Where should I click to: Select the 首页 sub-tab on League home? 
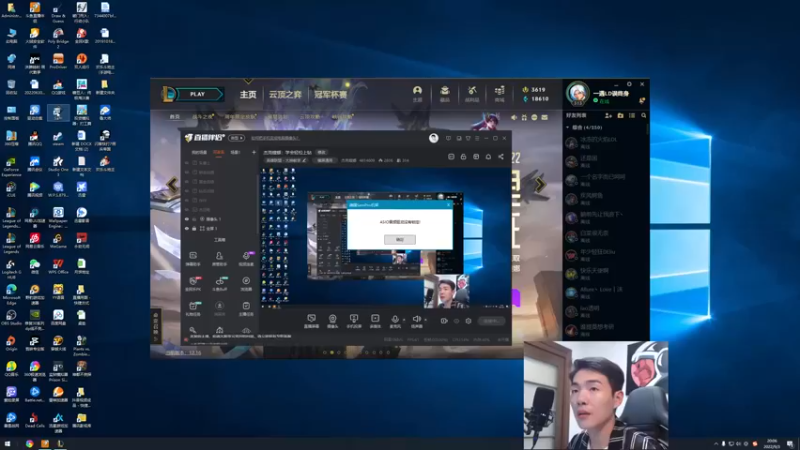(x=174, y=117)
